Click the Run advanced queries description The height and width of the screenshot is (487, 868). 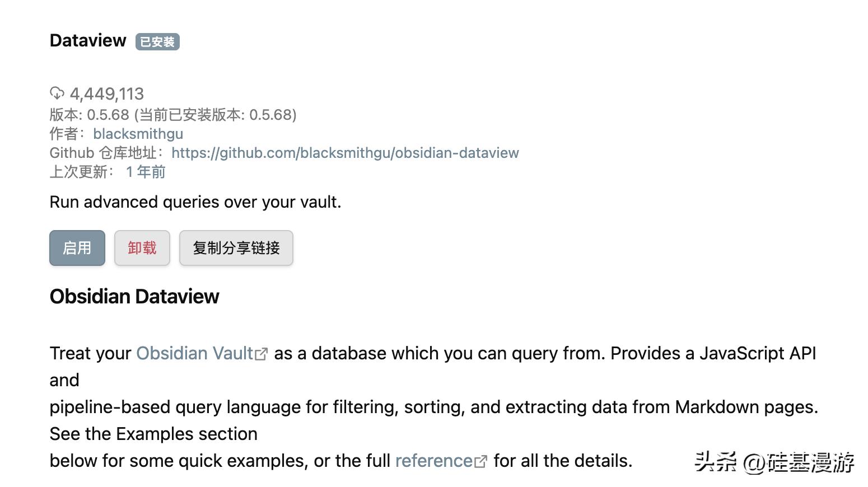(195, 202)
